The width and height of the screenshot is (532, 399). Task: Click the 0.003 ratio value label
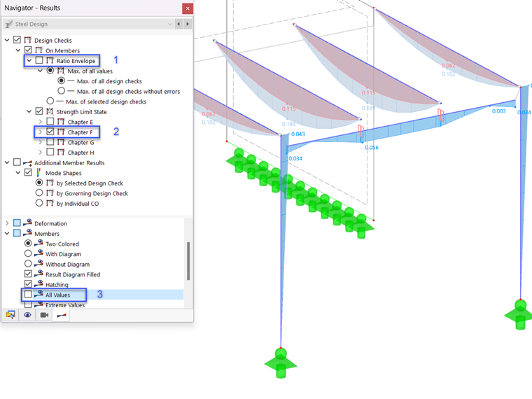[498, 111]
